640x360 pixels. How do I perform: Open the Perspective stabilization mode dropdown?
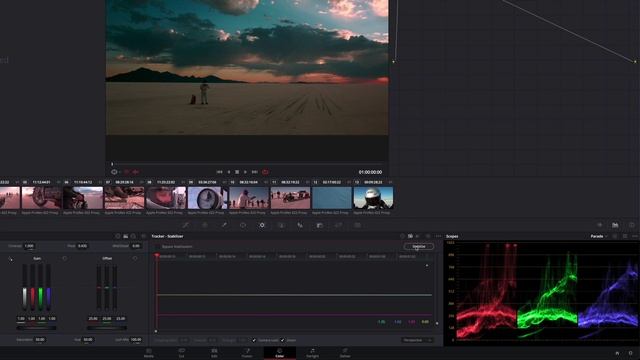[x=418, y=340]
